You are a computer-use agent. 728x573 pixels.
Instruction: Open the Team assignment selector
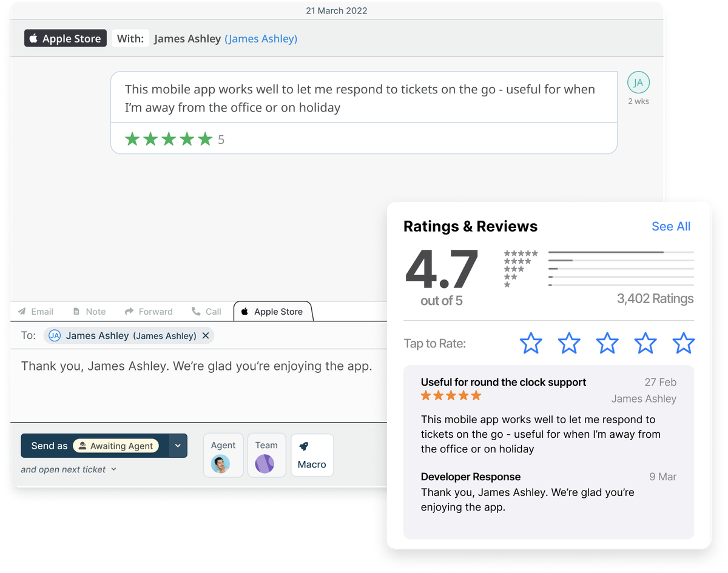pos(266,455)
